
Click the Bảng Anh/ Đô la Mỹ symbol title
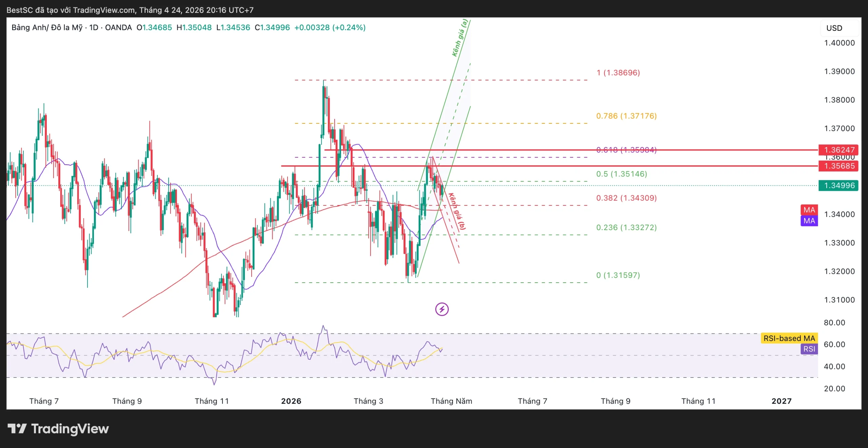pyautogui.click(x=47, y=27)
